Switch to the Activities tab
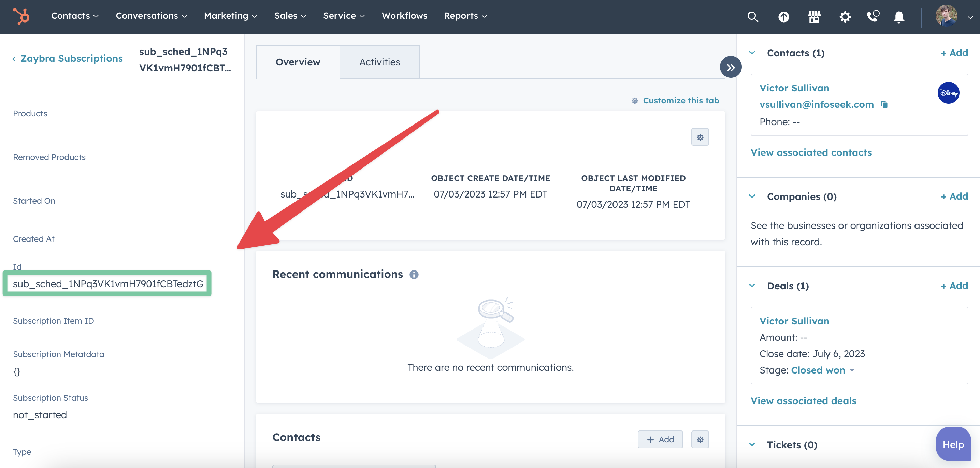 pyautogui.click(x=379, y=61)
